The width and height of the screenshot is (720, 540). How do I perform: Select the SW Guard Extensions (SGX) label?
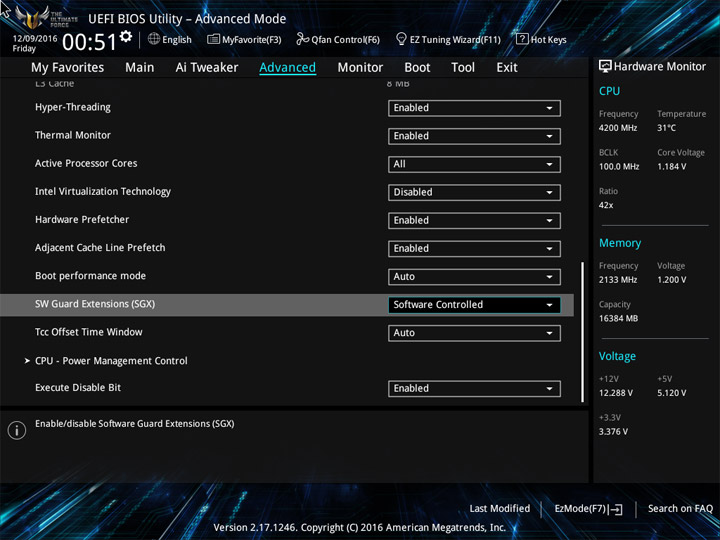tap(95, 304)
